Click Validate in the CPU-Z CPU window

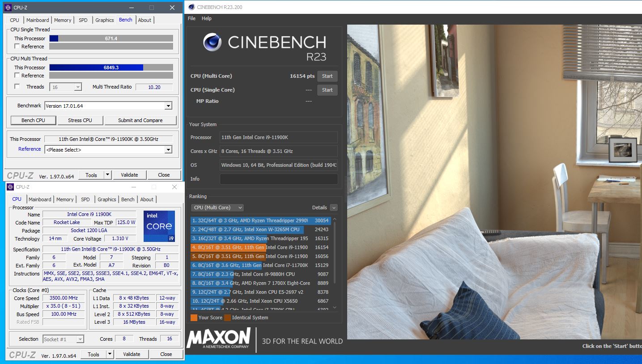point(132,354)
